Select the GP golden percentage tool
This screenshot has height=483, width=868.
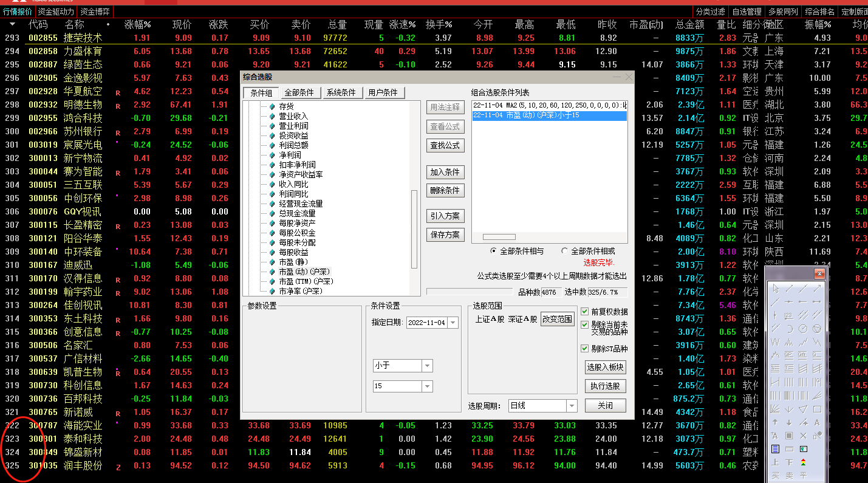788,354
